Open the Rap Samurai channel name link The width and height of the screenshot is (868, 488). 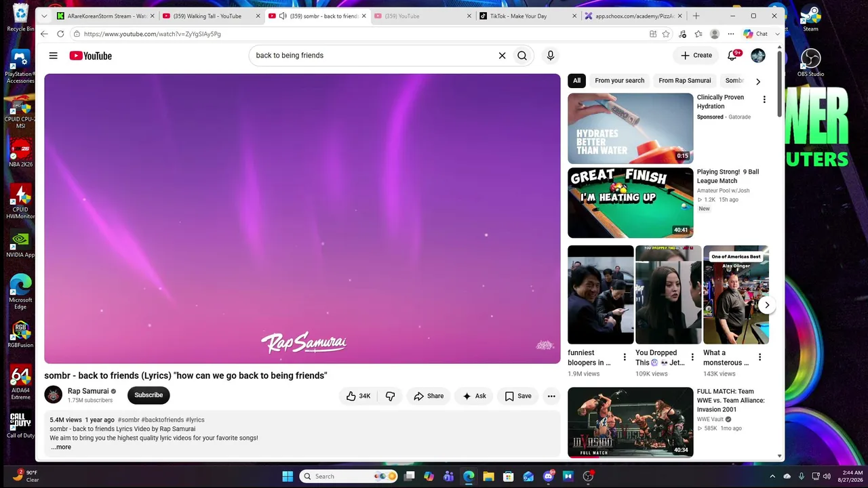point(88,391)
